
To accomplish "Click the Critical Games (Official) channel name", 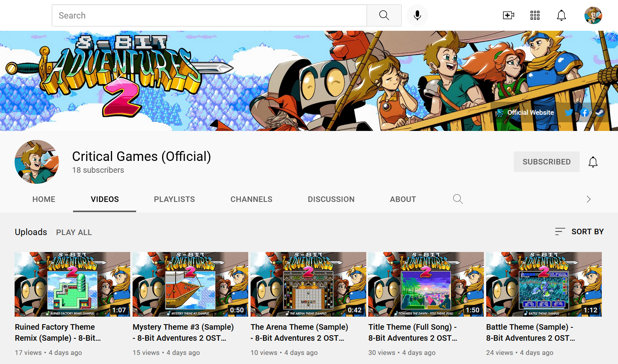I will [x=141, y=156].
